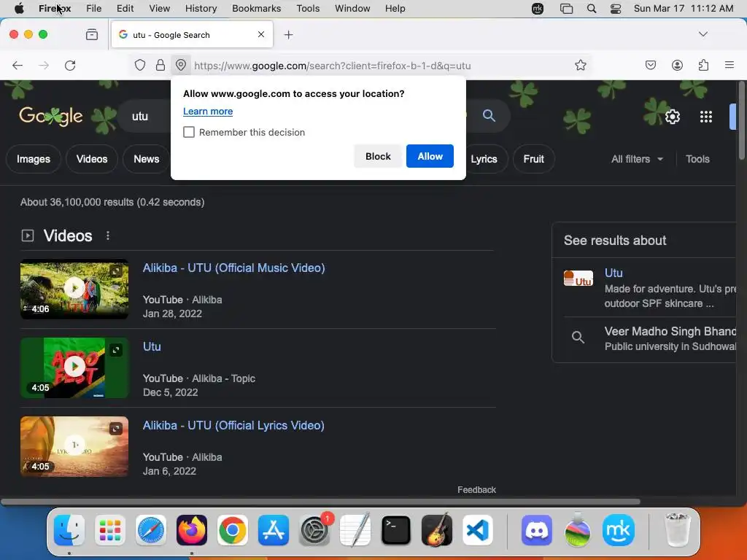Play the Official Lyrics Video thumbnail
The width and height of the screenshot is (747, 560).
[74, 446]
